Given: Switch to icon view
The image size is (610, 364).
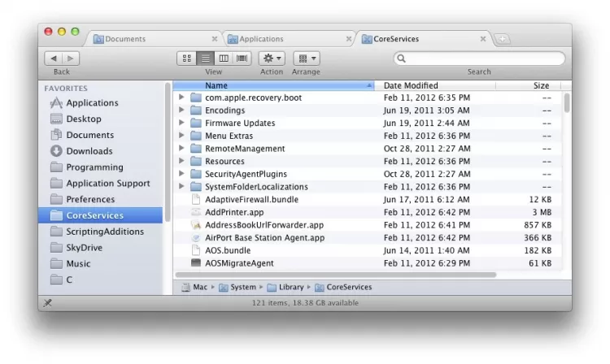Looking at the screenshot, I should (187, 58).
